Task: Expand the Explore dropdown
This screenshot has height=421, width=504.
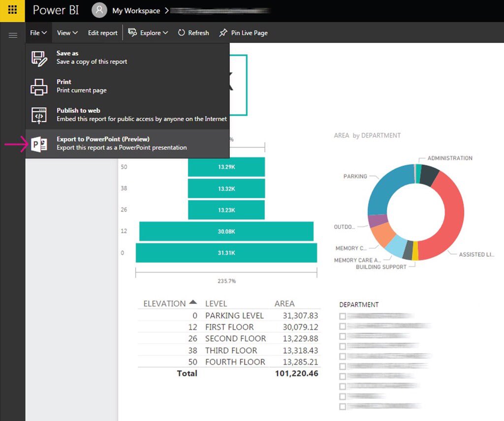Action: pos(165,33)
